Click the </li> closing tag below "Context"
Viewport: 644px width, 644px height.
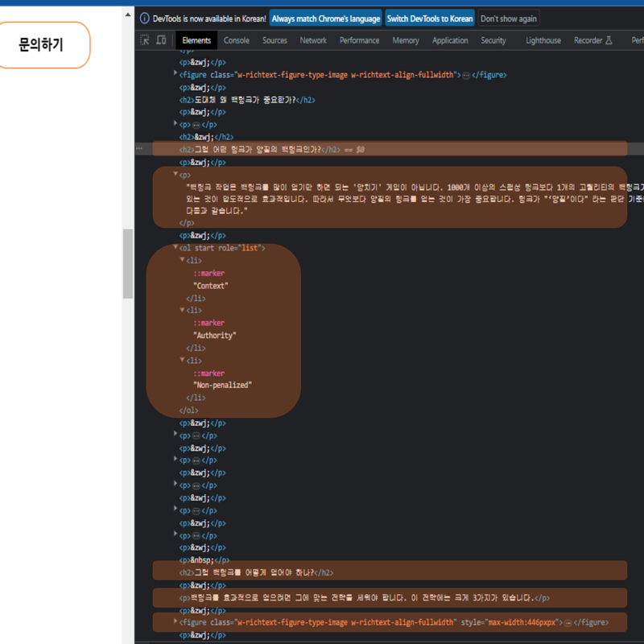click(196, 299)
